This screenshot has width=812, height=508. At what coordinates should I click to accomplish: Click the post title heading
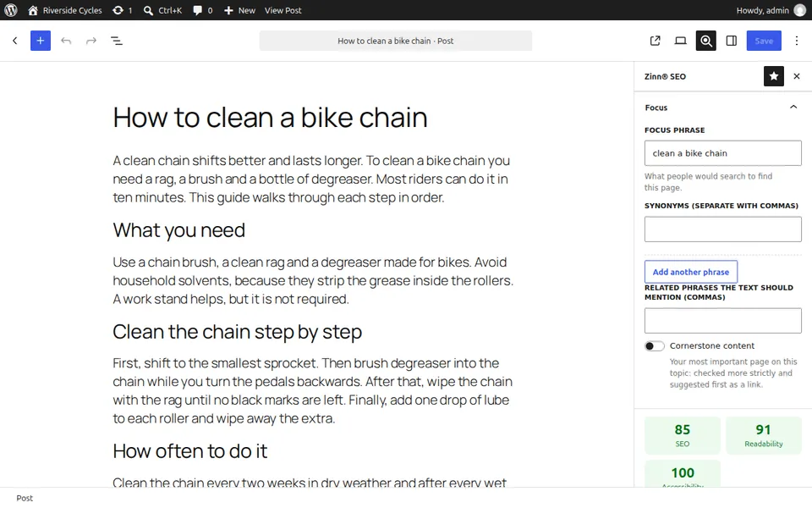coord(270,117)
